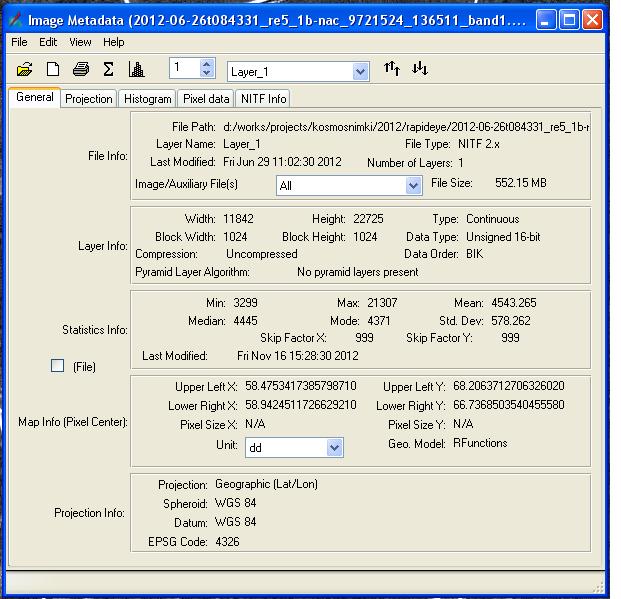Viewport: 621px width, 599px height.
Task: Open the Image/Auxiliary File(s) dropdown
Action: tap(413, 186)
